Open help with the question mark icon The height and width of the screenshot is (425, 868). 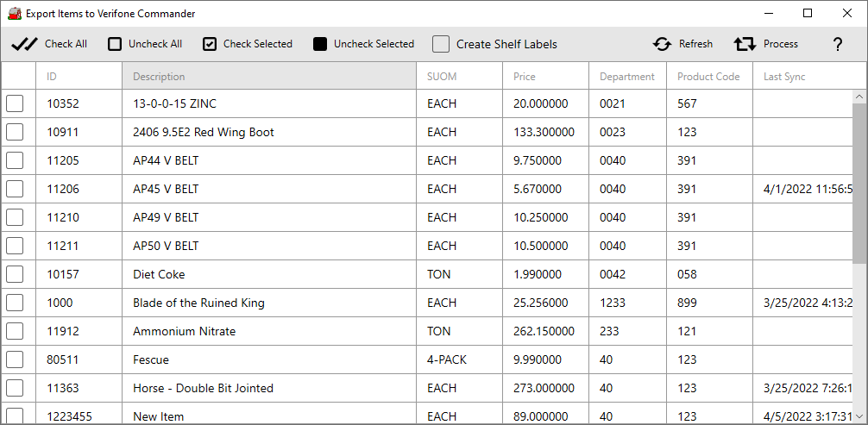click(837, 45)
